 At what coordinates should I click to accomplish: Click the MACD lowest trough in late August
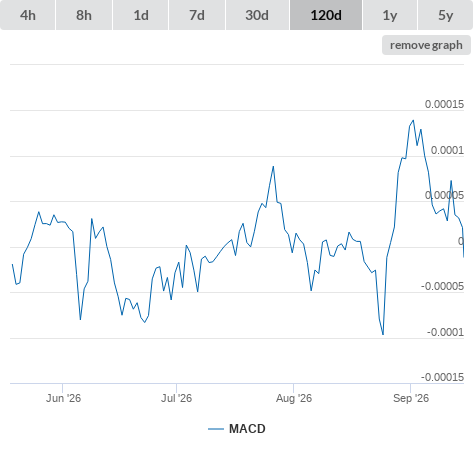tap(383, 334)
